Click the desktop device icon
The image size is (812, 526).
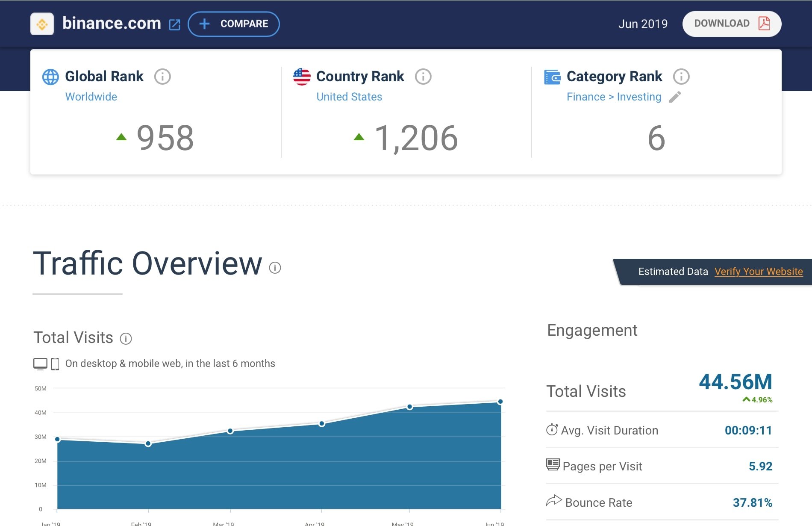pyautogui.click(x=41, y=364)
